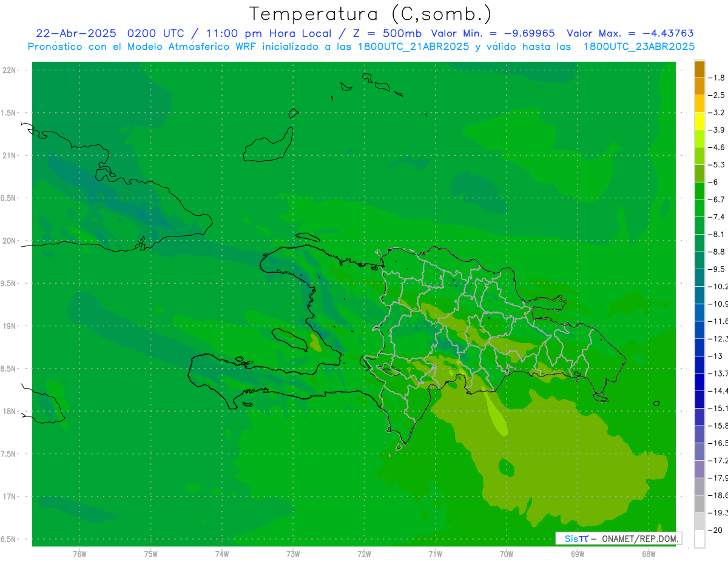The height and width of the screenshot is (562, 728).
Task: Pick the dark blue legend swatch near -14.4
Action: (699, 382)
